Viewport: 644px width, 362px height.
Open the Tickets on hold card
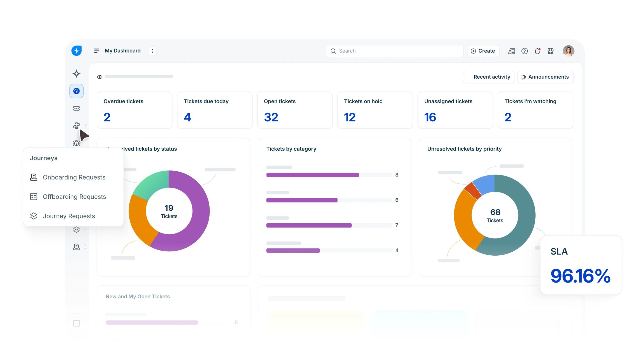pos(375,110)
